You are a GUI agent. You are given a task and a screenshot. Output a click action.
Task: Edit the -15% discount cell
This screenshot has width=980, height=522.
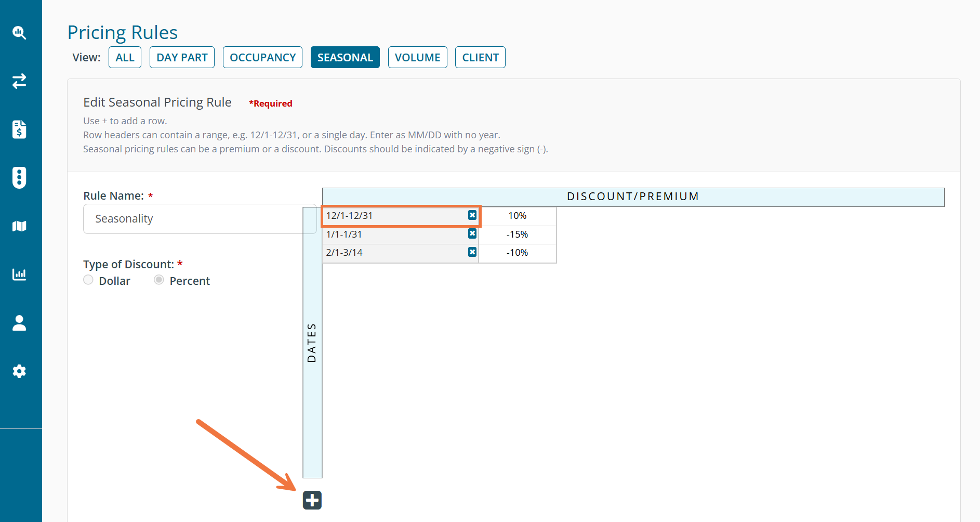click(x=517, y=234)
